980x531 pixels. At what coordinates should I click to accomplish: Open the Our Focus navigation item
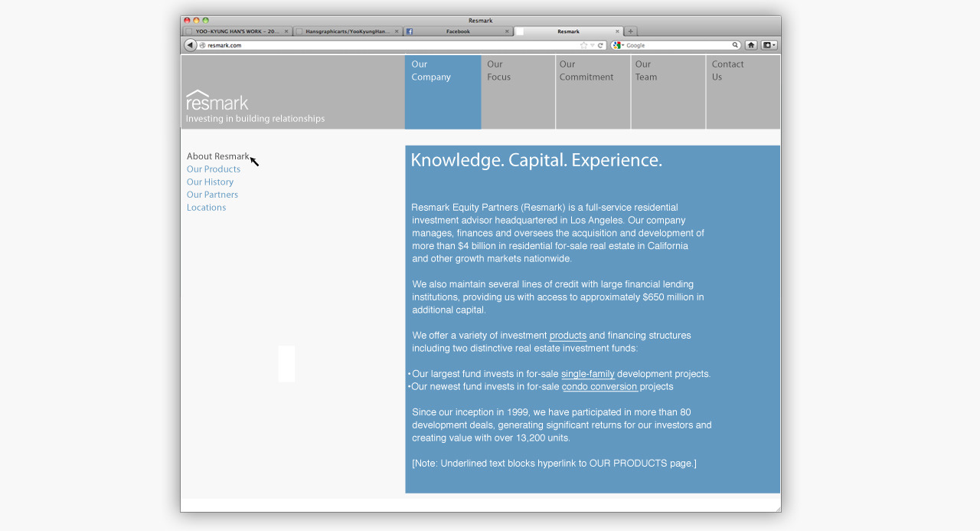(499, 70)
